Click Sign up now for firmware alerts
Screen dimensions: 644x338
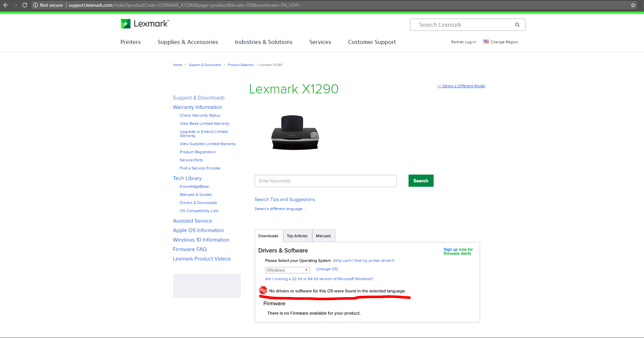pos(458,251)
